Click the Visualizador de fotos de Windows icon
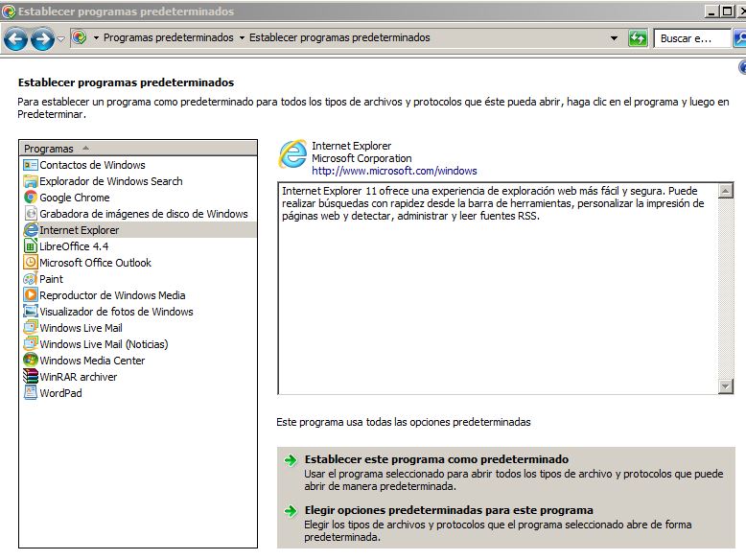746x560 pixels. (31, 312)
